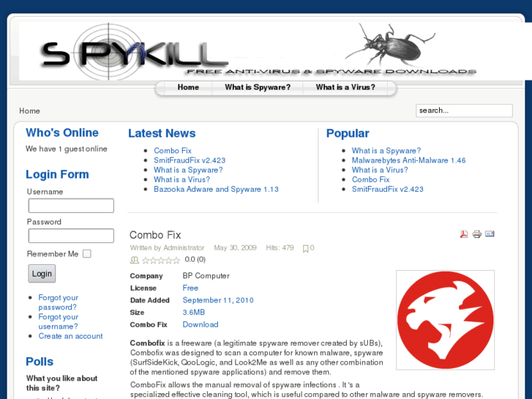The height and width of the screenshot is (399, 532).
Task: Click the Latest News heading
Action: pyautogui.click(x=162, y=133)
